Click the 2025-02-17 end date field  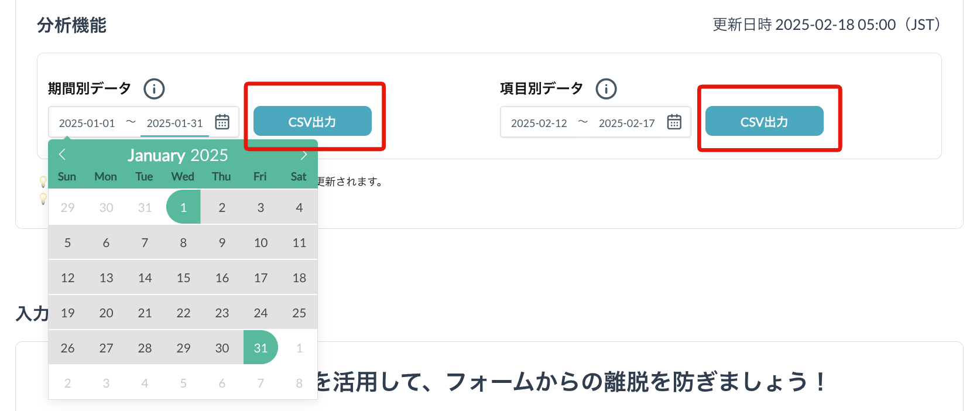(x=626, y=123)
